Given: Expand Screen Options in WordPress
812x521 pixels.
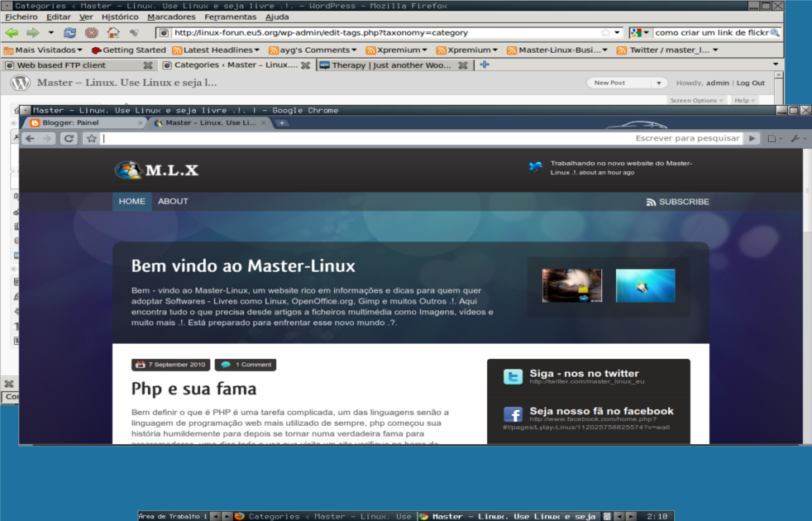Looking at the screenshot, I should pyautogui.click(x=696, y=100).
